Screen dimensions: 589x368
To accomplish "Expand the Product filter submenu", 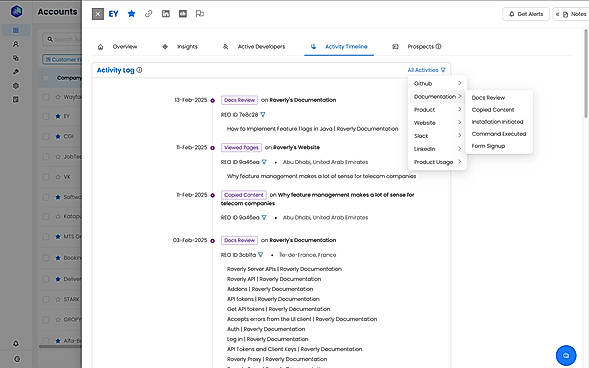I will [x=437, y=110].
